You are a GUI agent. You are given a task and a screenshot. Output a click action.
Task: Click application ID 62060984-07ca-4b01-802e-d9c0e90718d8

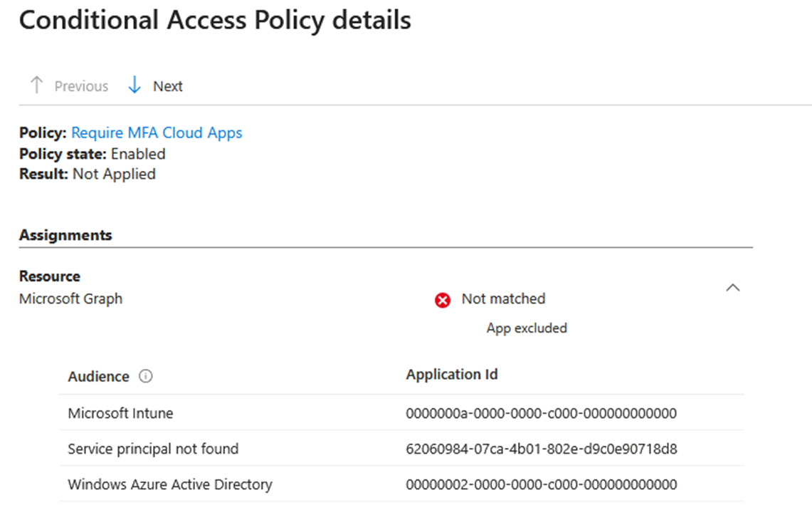541,449
